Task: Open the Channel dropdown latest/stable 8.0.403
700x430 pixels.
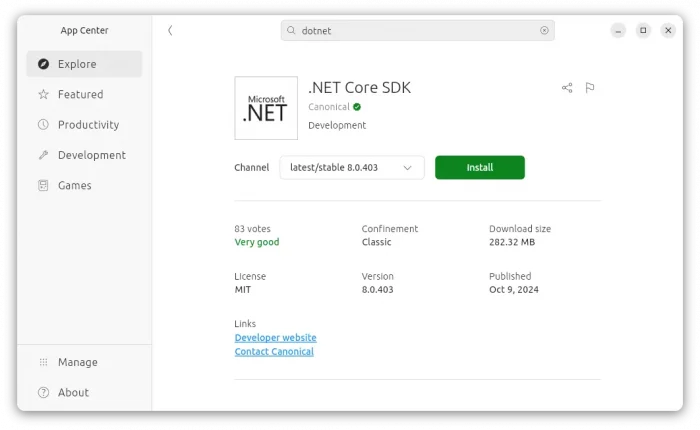Action: [352, 167]
